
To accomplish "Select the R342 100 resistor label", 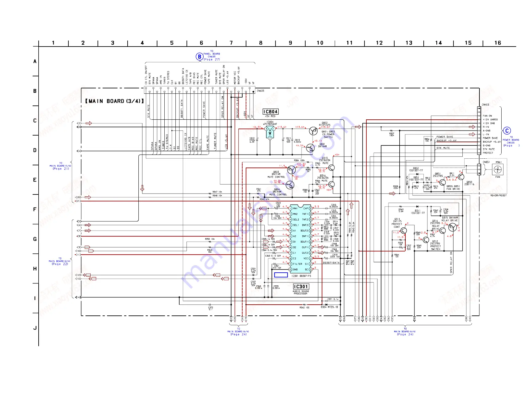I will point(304,308).
